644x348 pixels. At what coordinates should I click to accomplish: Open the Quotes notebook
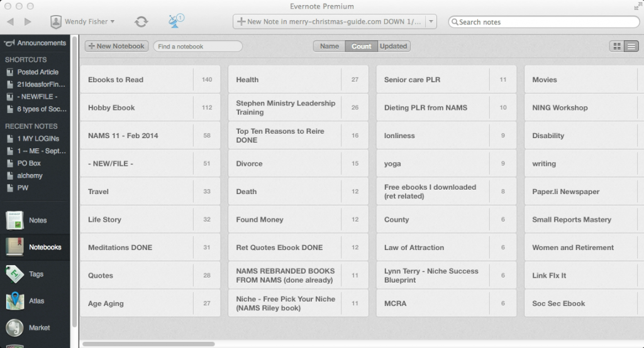(150, 275)
